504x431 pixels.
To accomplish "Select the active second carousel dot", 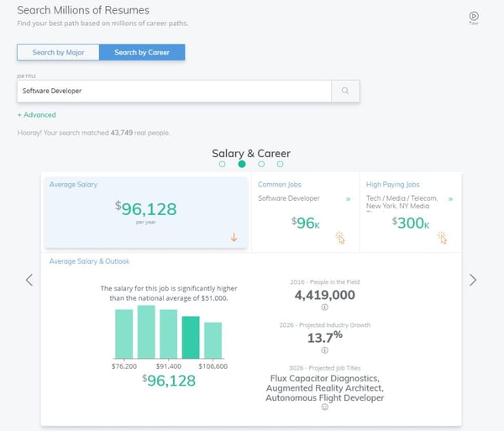I will [242, 164].
